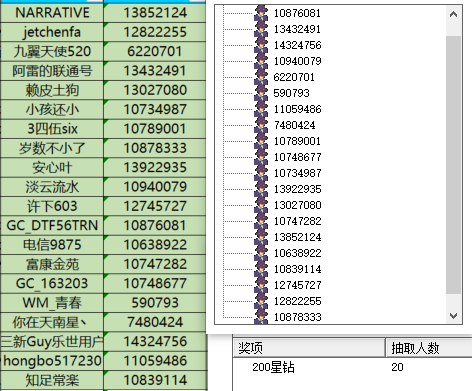Select spreadsheet cell 小孩还小

pos(52,109)
